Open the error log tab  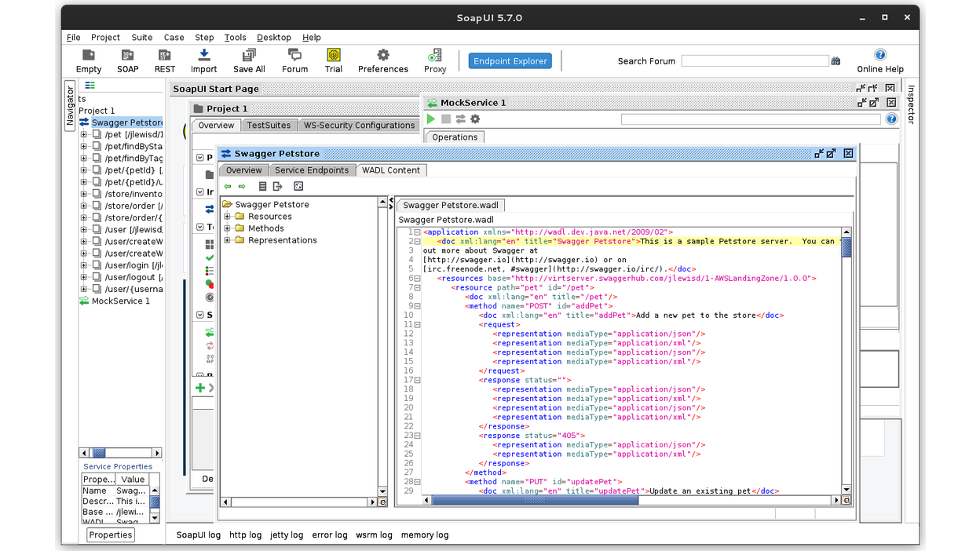tap(330, 535)
